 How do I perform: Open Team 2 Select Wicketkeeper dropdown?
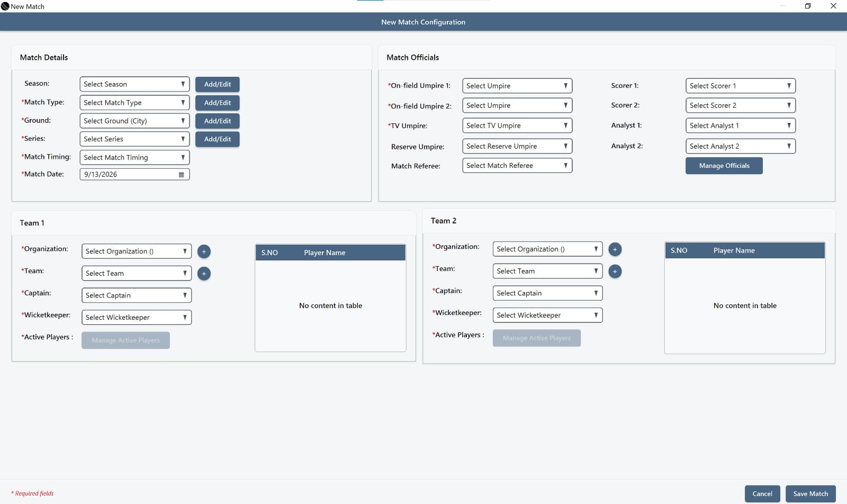[547, 316]
